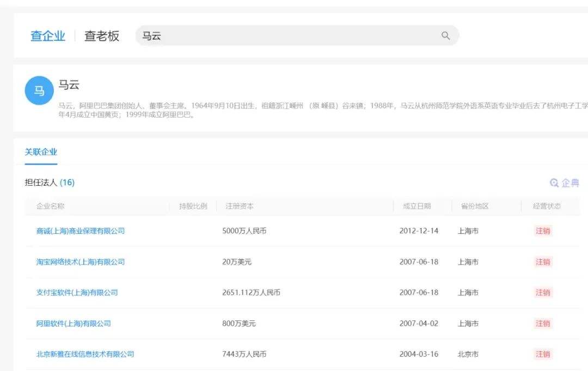Image resolution: width=588 pixels, height=371 pixels.
Task: Click 注销 status tag for 支付宝软件(上海)
Action: [543, 293]
